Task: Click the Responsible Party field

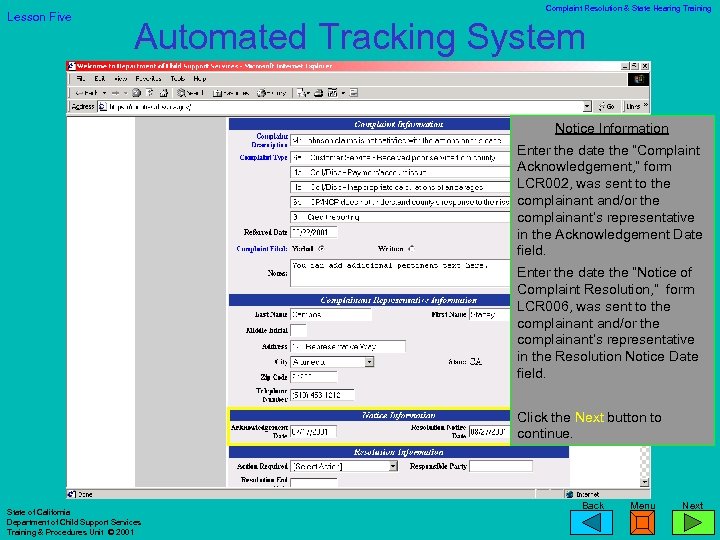Action: point(501,466)
